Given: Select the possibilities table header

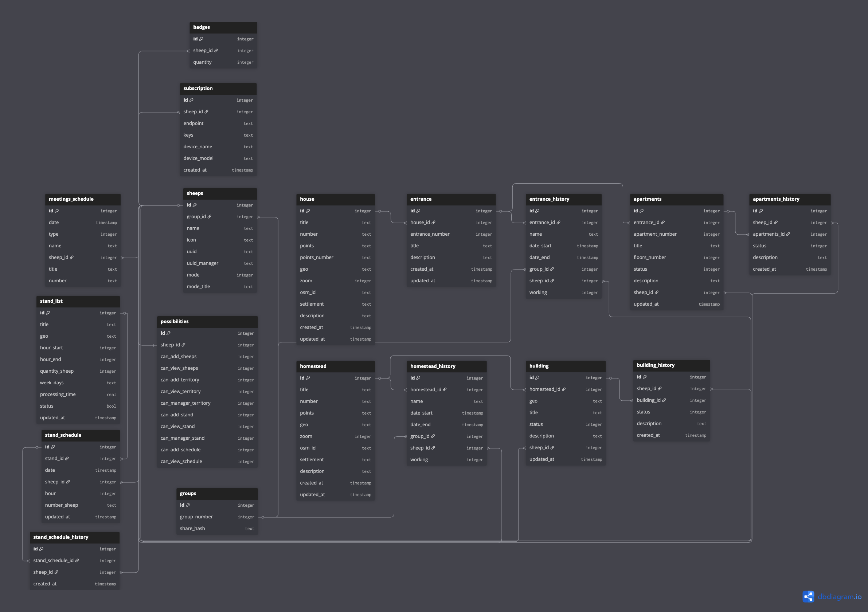Looking at the screenshot, I should (207, 322).
